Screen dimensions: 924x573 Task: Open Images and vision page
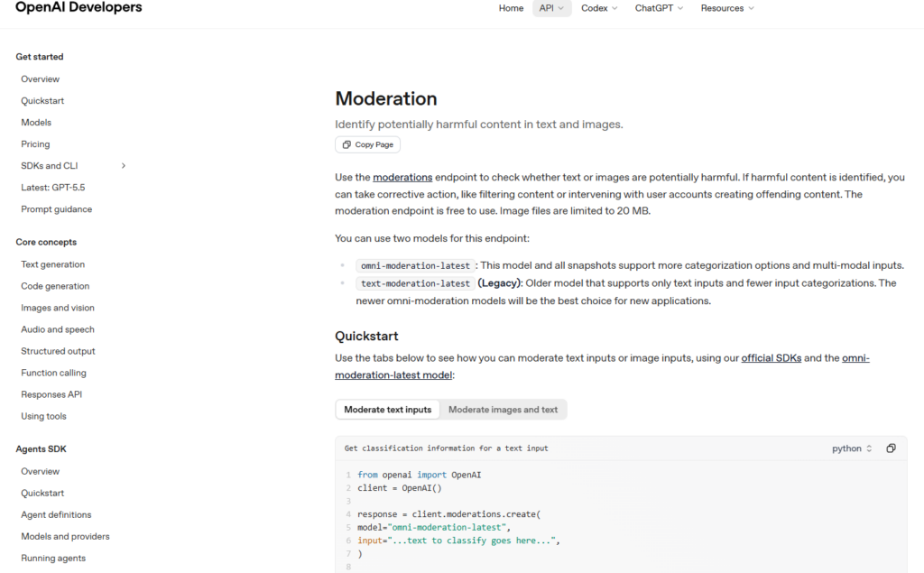click(58, 308)
